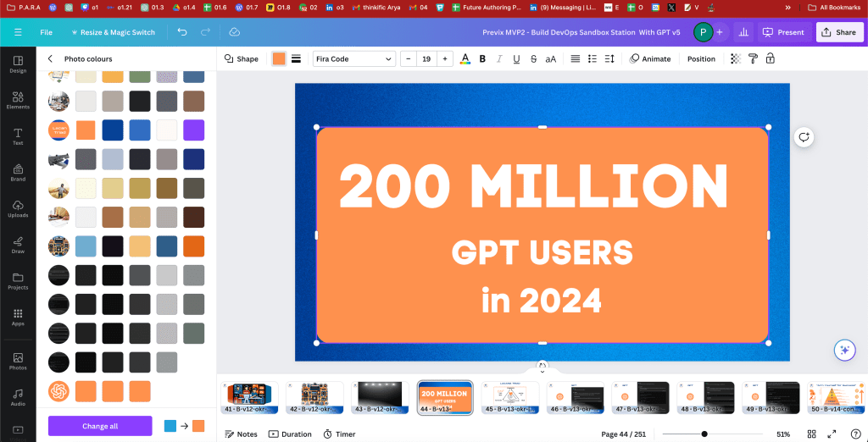Viewport: 868px width, 442px height.
Task: Open the line spacing options
Action: (x=609, y=58)
